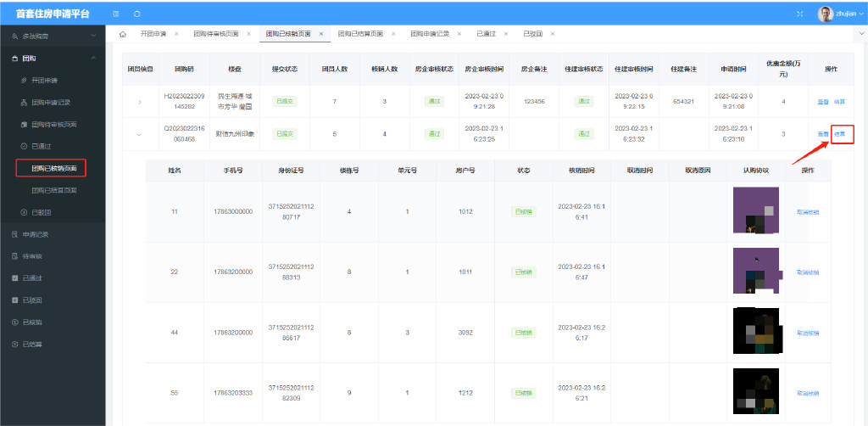Click the 财信九州印象 楼盘 cell

tap(235, 134)
